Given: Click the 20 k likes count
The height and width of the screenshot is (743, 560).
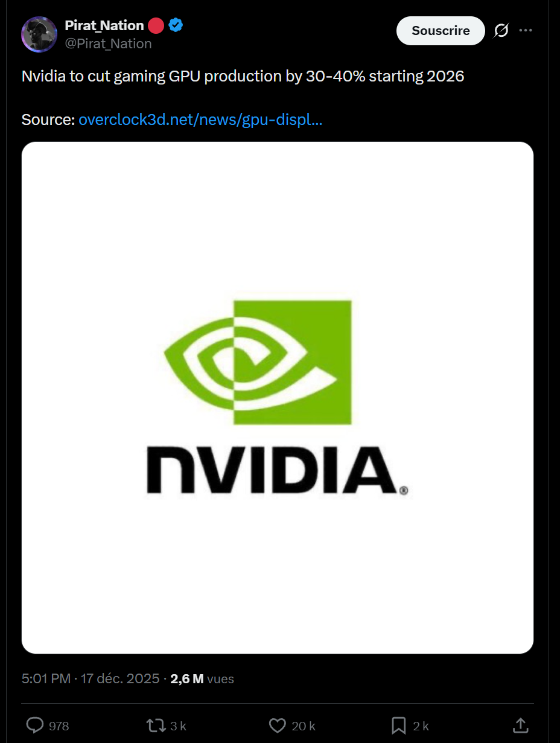Looking at the screenshot, I should tap(304, 726).
